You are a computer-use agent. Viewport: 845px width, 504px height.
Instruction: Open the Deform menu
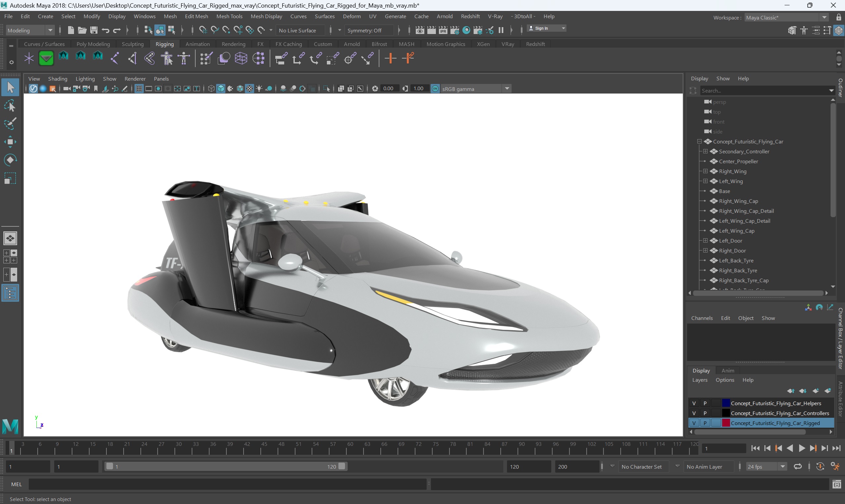click(351, 16)
